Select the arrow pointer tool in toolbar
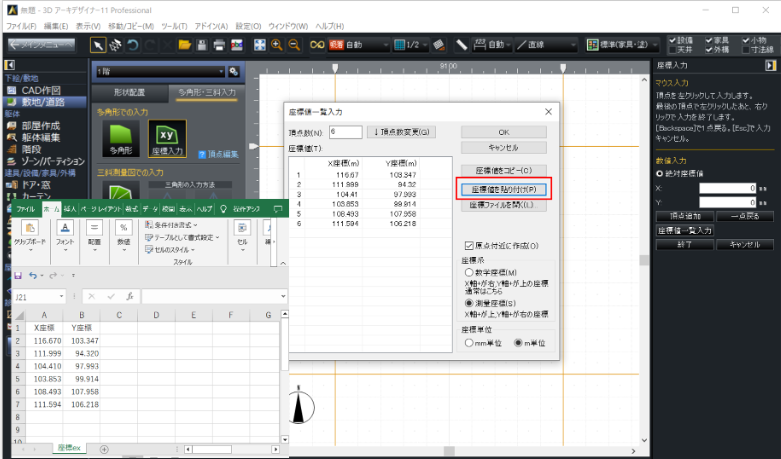This screenshot has height=459, width=781. (x=98, y=45)
